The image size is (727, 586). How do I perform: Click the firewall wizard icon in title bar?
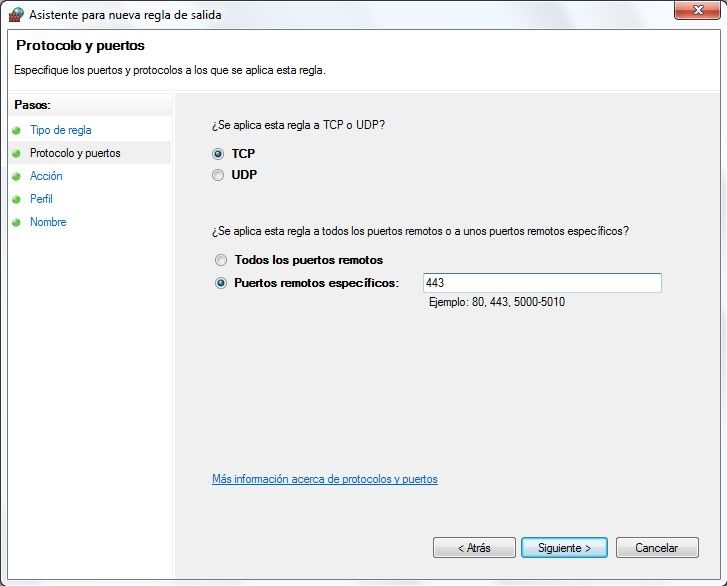coord(16,14)
